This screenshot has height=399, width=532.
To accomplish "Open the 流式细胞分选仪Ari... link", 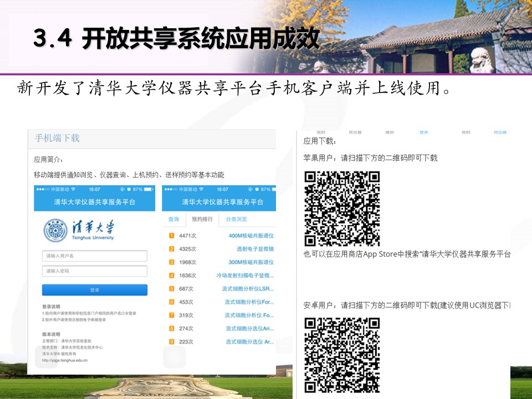I will coord(250,329).
